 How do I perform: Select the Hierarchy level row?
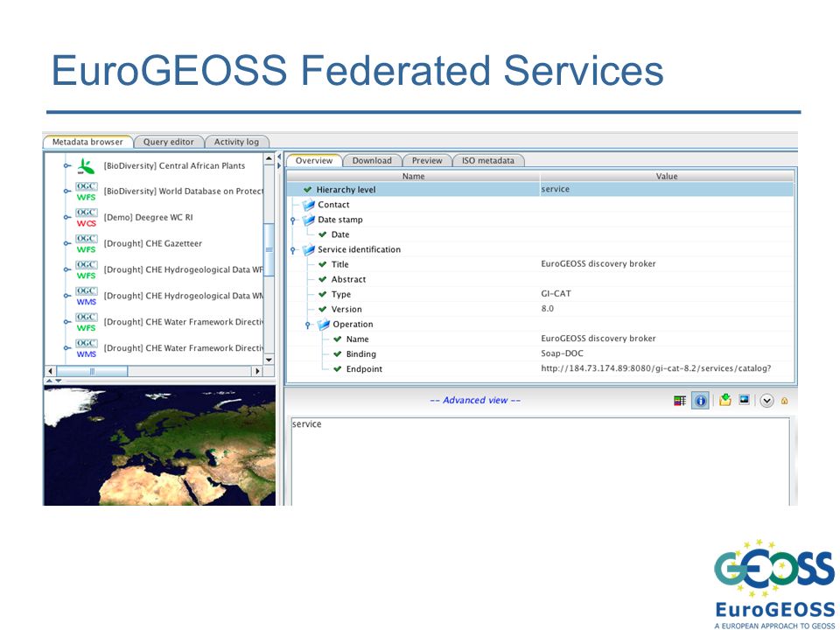541,190
